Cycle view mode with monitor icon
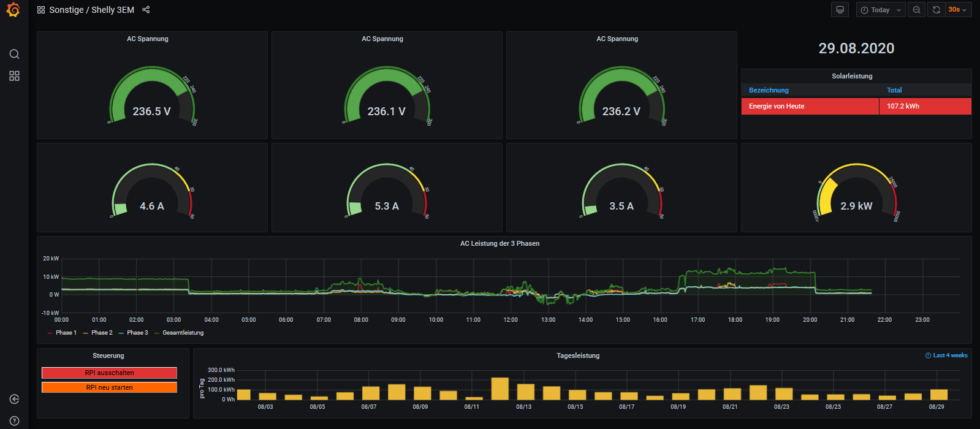Image resolution: width=980 pixels, height=429 pixels. tap(840, 10)
